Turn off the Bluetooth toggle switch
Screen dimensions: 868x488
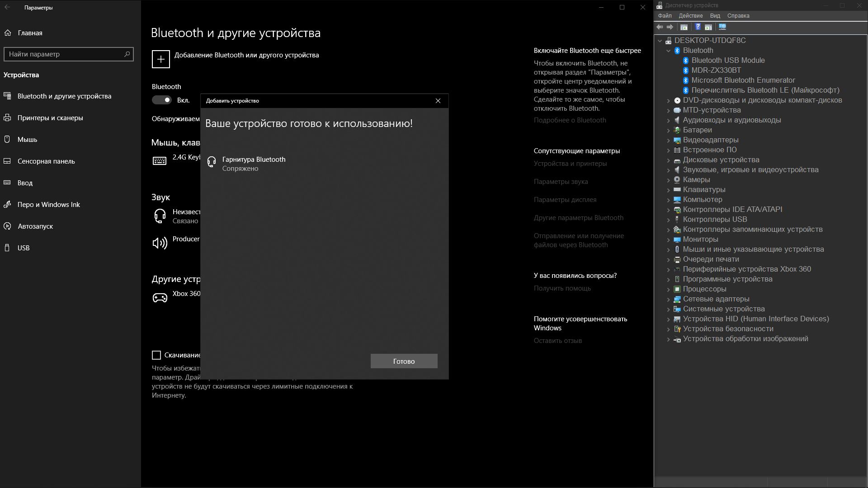click(x=162, y=100)
